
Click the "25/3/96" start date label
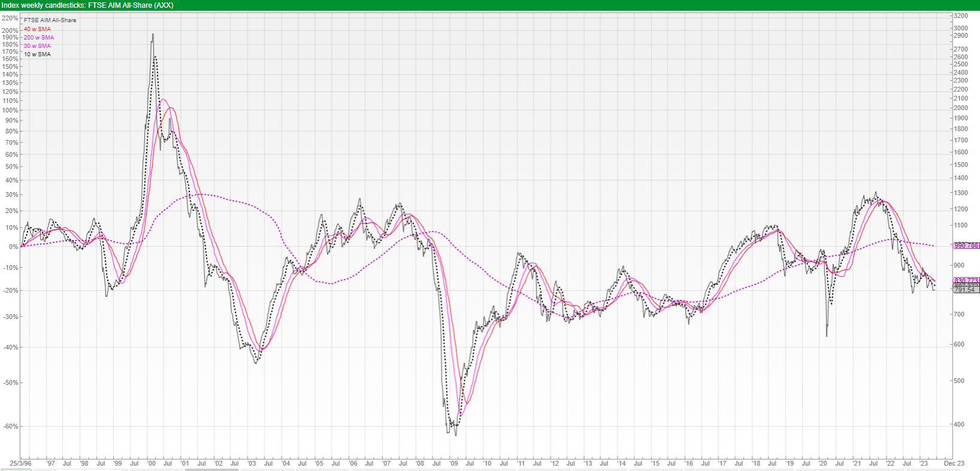21,463
